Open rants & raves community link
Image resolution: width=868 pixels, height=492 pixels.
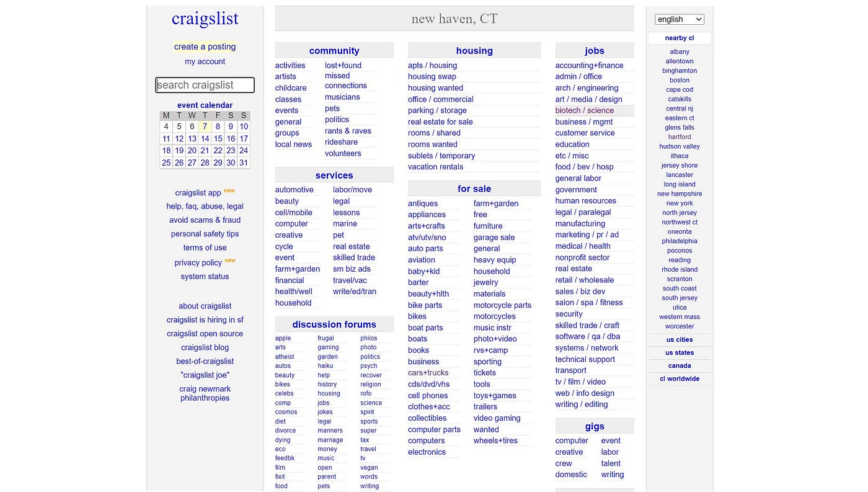(348, 131)
